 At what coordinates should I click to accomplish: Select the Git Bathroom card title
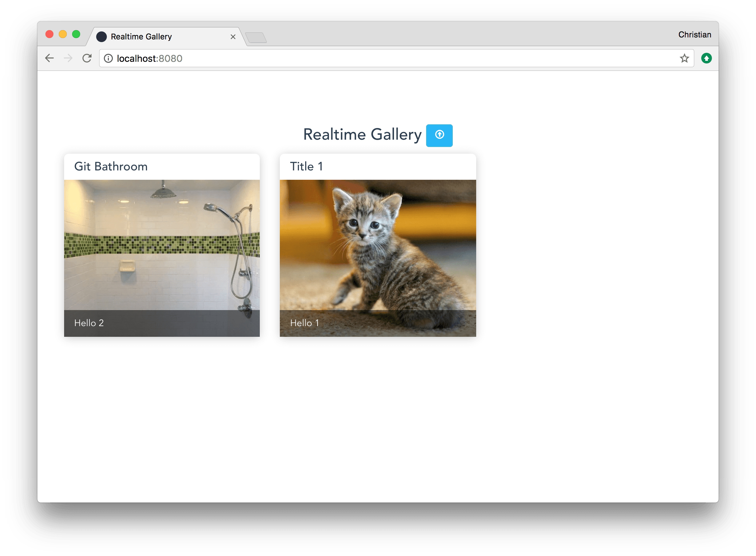[x=111, y=166]
